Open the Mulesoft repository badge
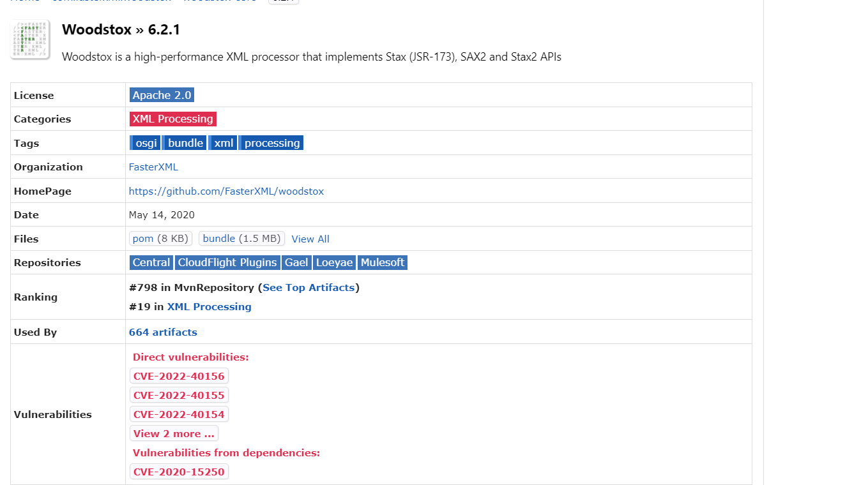The height and width of the screenshot is (485, 868). (x=383, y=262)
